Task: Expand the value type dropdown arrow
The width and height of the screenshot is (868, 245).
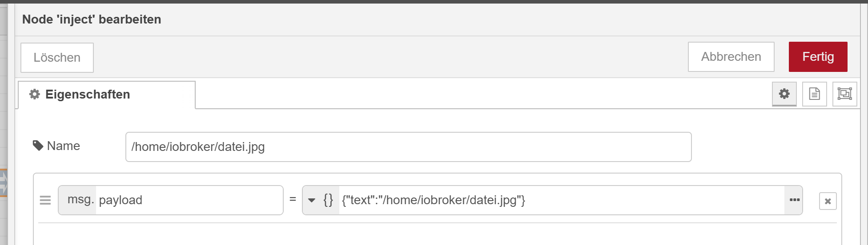Action: point(312,201)
